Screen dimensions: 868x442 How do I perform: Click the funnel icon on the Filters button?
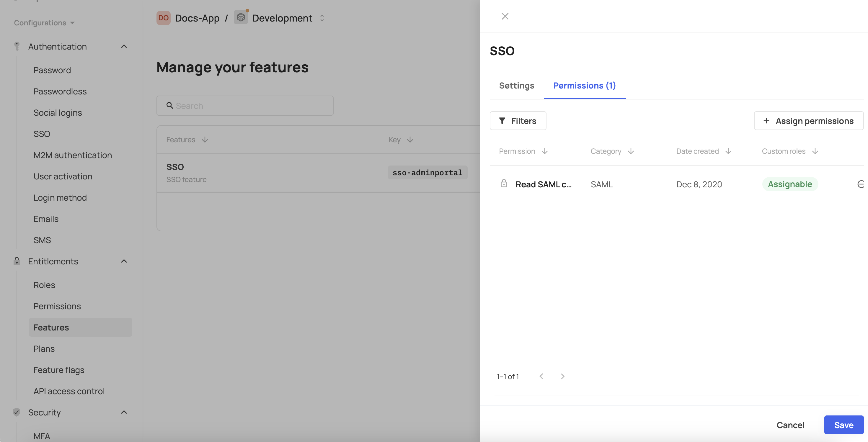pyautogui.click(x=503, y=120)
